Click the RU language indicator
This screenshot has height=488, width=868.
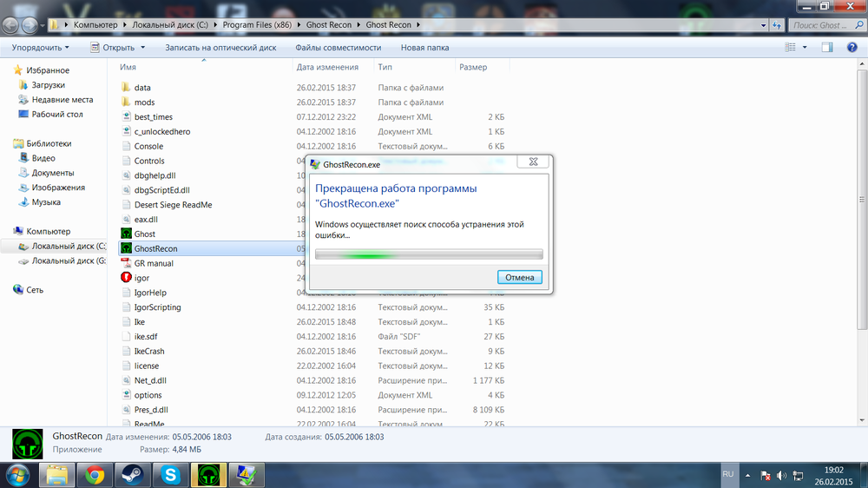(729, 474)
